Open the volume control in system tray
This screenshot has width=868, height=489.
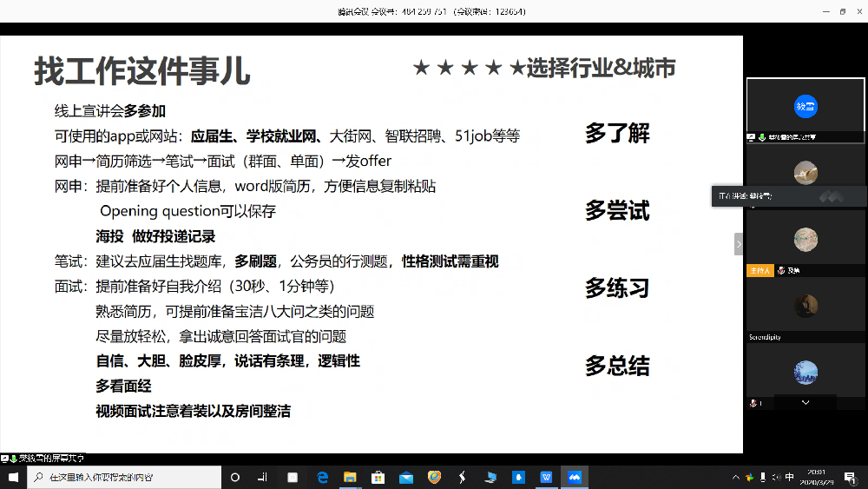(x=775, y=478)
